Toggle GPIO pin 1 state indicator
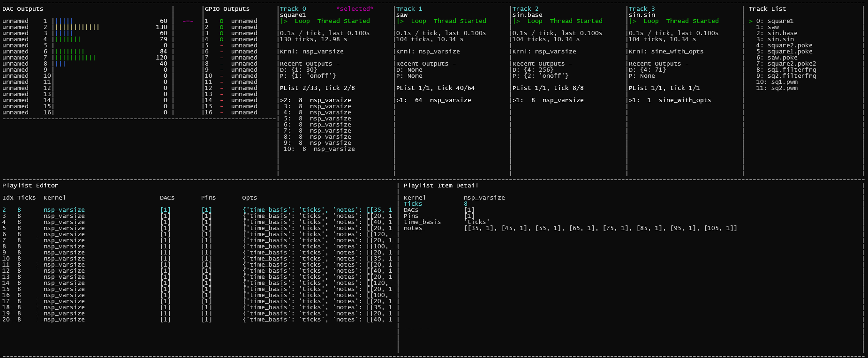Screen dimensions: 868x358 tap(221, 21)
